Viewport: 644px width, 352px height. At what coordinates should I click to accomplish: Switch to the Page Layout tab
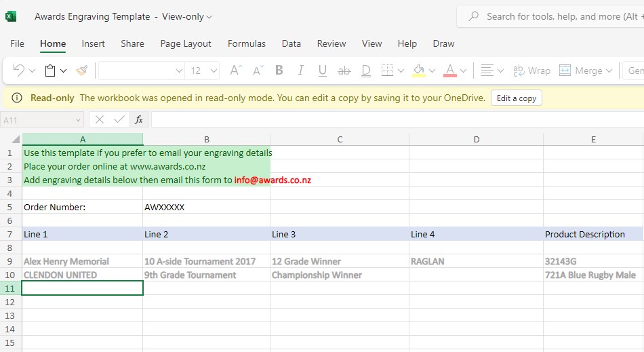[x=186, y=43]
